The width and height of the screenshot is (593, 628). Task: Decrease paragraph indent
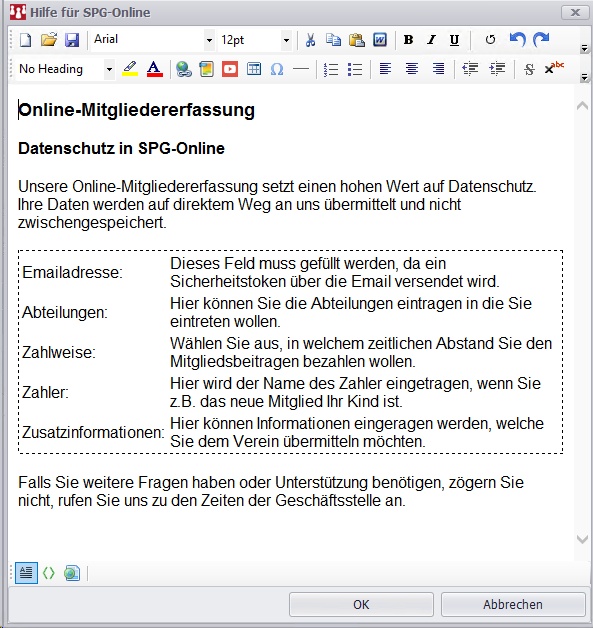470,69
